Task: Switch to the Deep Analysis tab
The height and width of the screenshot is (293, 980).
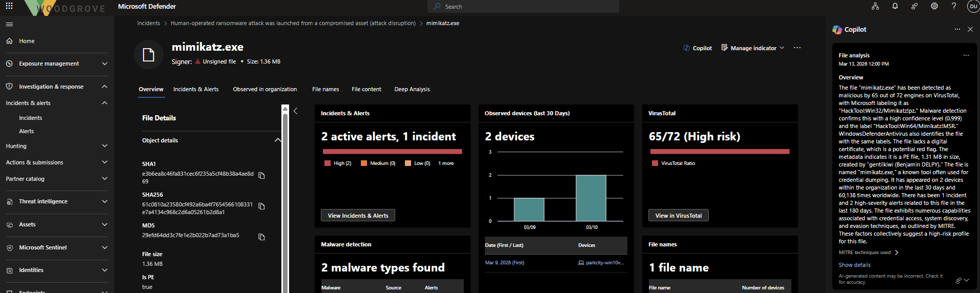Action: click(412, 89)
